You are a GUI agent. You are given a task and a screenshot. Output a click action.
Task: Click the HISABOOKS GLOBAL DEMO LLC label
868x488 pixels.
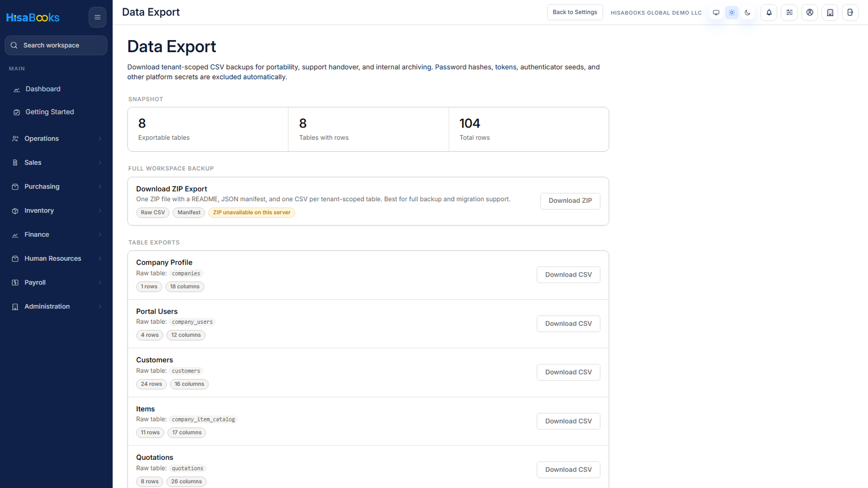pos(656,12)
